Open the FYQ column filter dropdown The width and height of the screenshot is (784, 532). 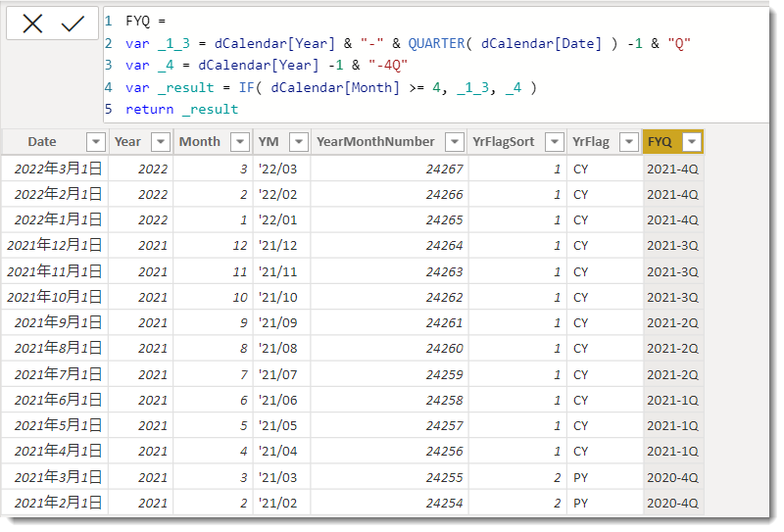[x=692, y=142]
